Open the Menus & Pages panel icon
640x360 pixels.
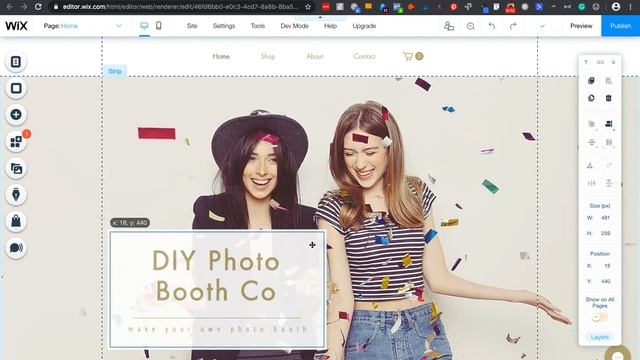tap(16, 62)
